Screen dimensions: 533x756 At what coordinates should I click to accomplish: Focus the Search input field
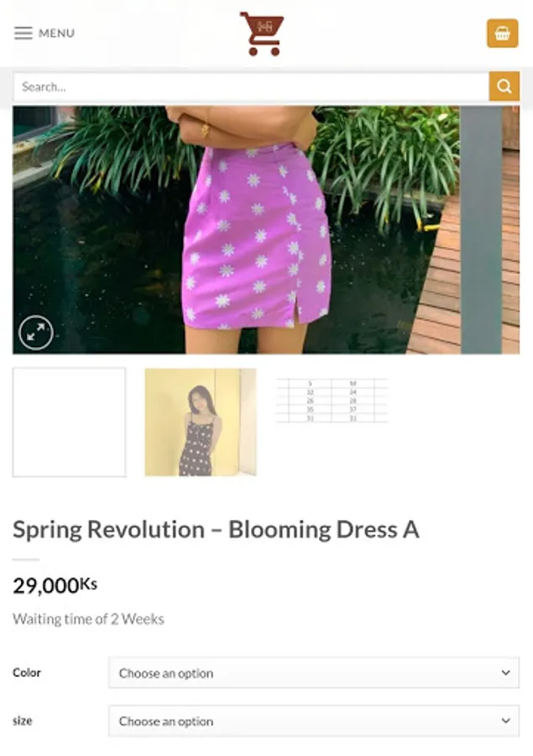tap(251, 87)
